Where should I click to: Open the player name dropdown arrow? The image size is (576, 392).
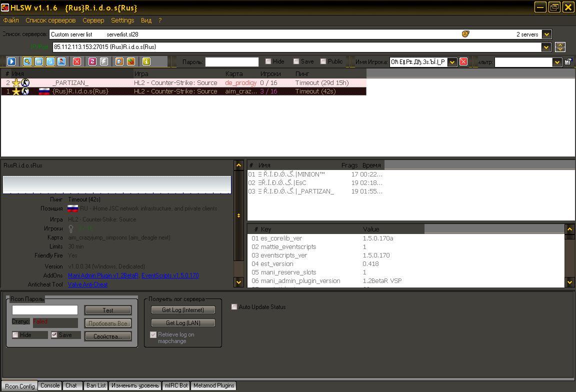coord(452,62)
